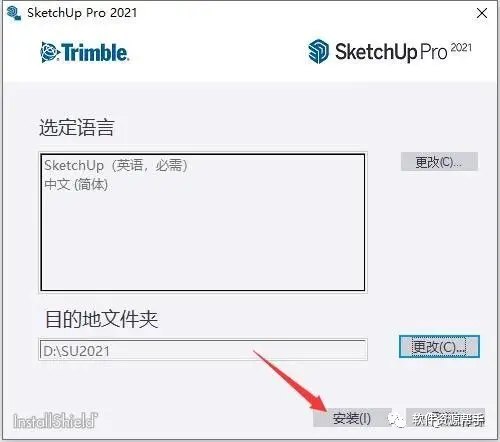Click the Trimble wordmark text
The width and height of the screenshot is (500, 442).
pyautogui.click(x=95, y=52)
